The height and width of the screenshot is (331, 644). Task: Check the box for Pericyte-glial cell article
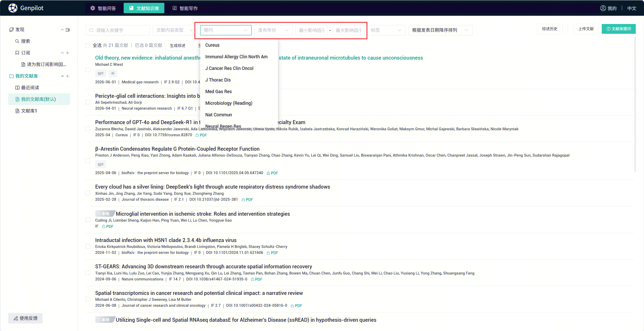click(88, 102)
